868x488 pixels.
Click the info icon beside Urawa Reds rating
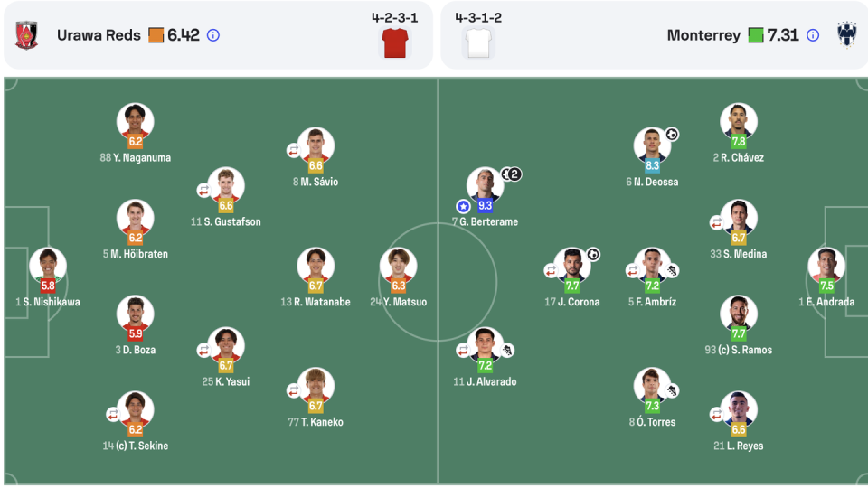click(213, 35)
